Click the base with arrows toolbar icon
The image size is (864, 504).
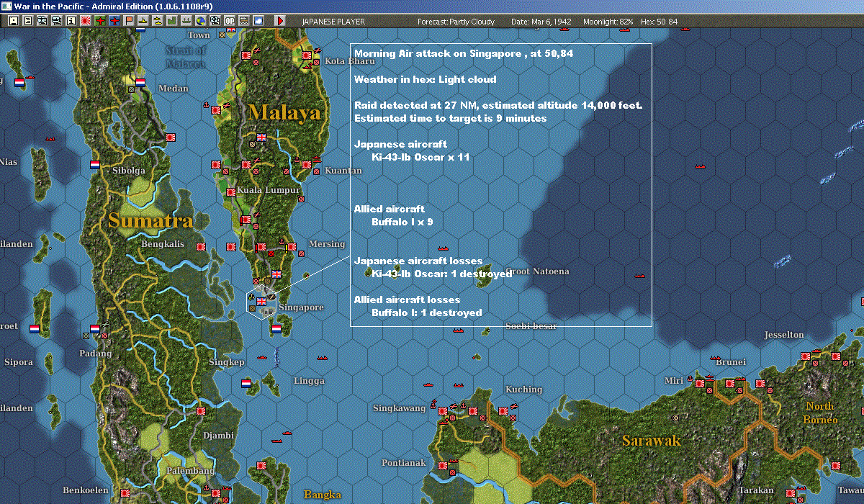[x=186, y=21]
